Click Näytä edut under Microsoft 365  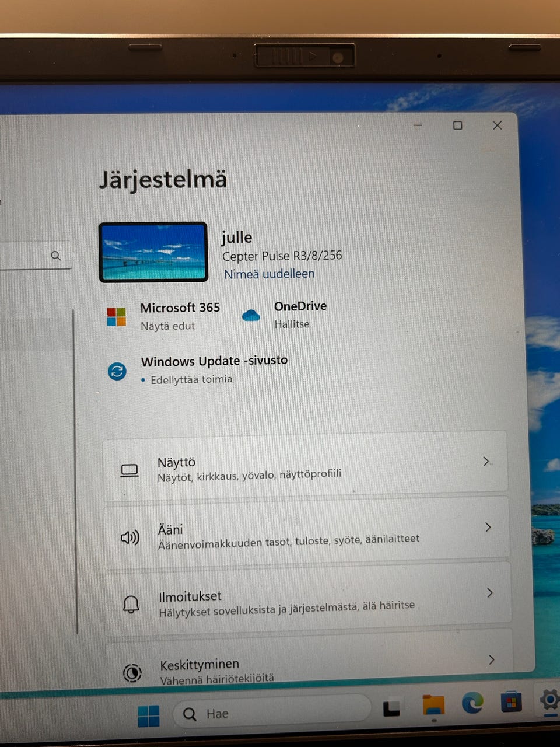(167, 326)
